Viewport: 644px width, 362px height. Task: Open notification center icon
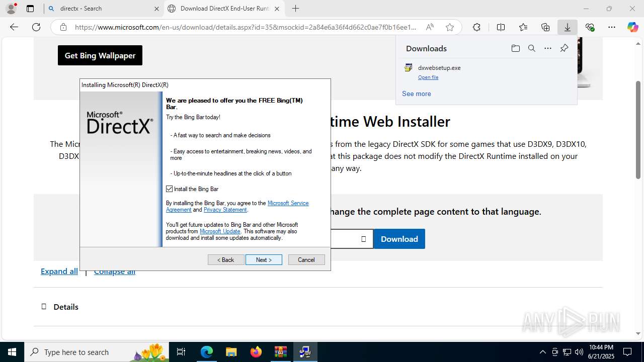click(627, 352)
